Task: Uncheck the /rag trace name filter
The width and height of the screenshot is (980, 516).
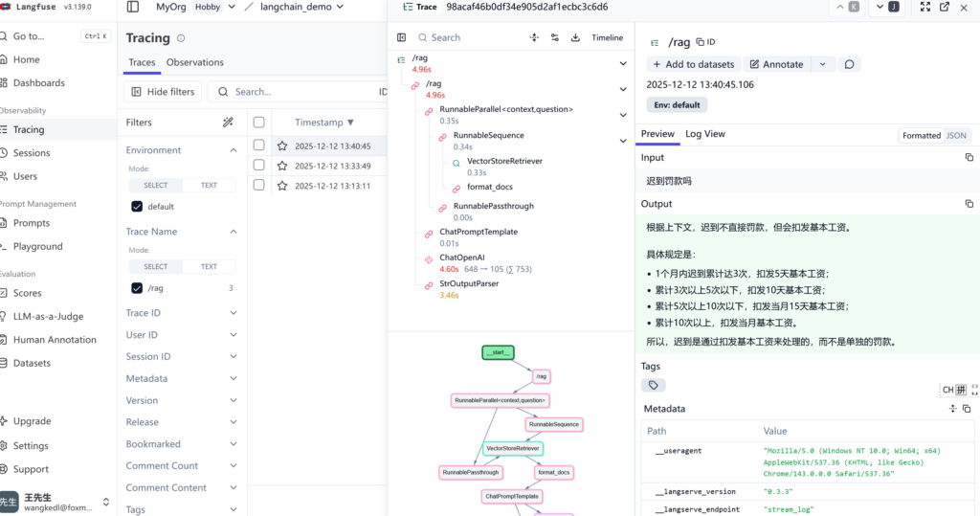Action: click(x=137, y=288)
